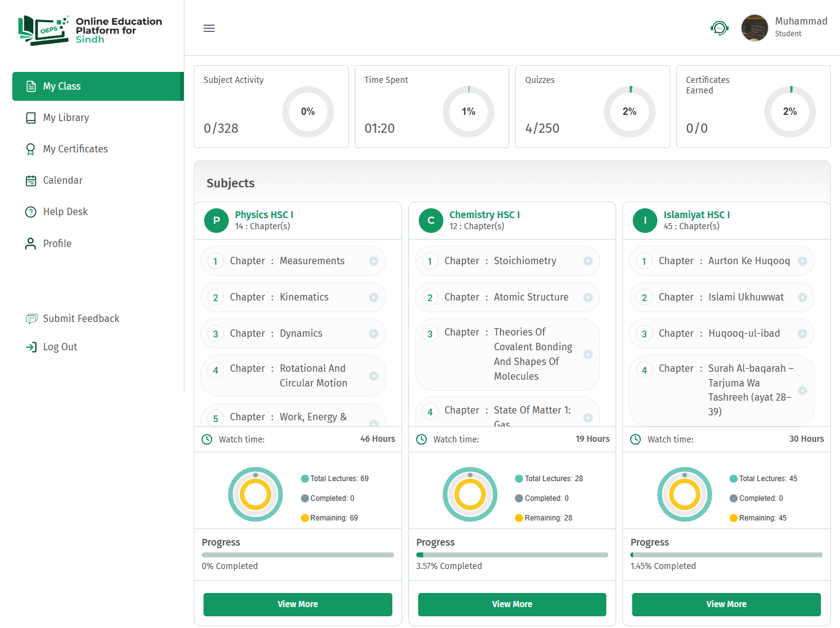Click View More under Islamiyat
The image size is (840, 628).
(x=726, y=605)
